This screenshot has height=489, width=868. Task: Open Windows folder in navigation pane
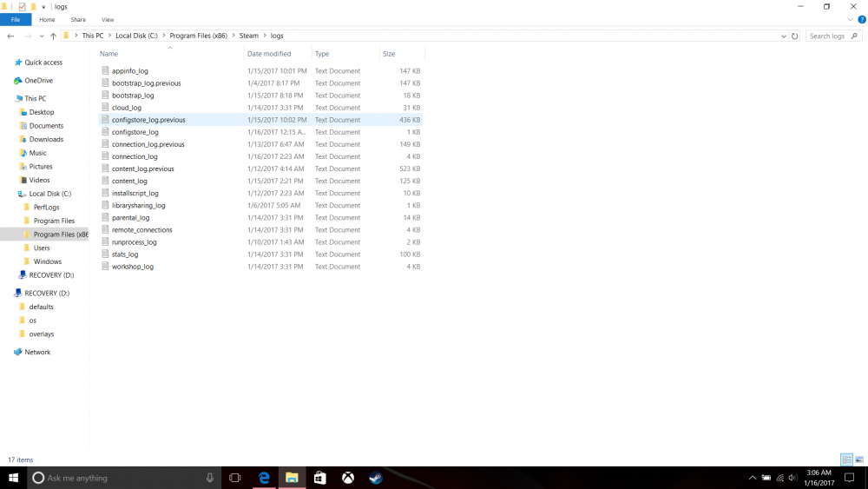47,261
